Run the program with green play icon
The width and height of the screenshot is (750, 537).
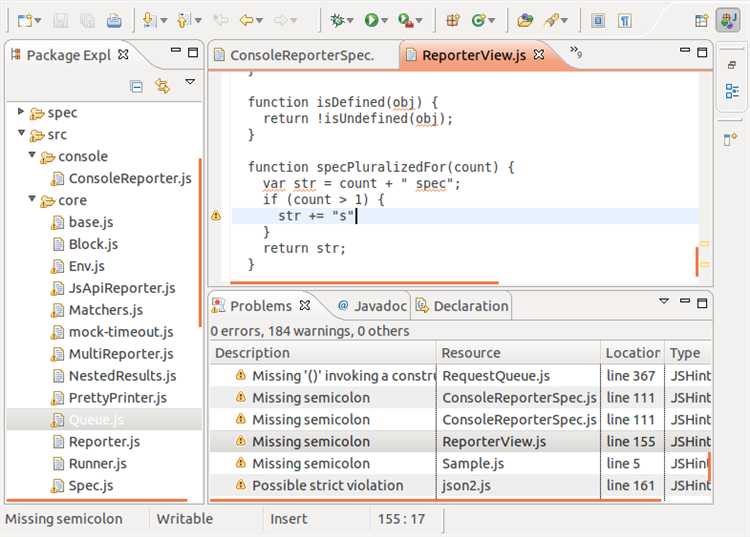tap(371, 20)
